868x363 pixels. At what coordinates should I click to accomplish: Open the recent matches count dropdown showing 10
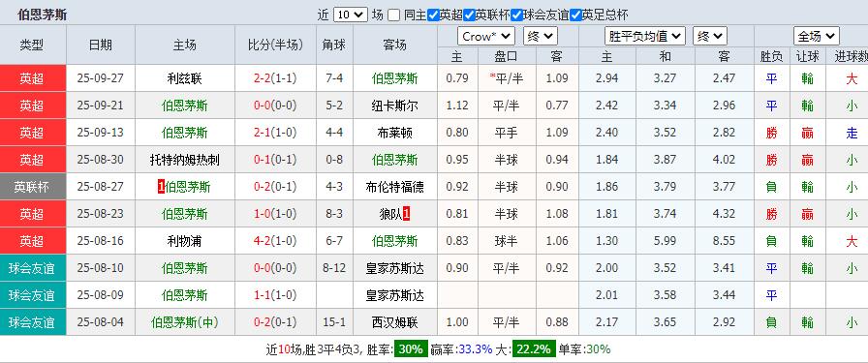pyautogui.click(x=351, y=15)
